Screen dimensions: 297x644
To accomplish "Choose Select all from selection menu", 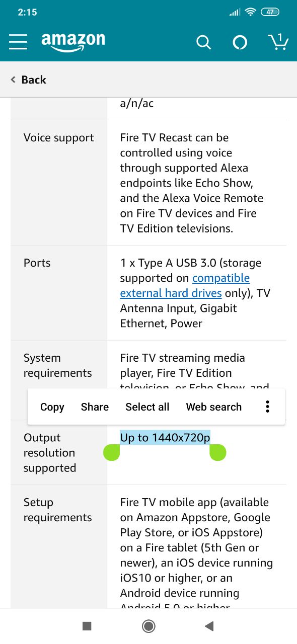I will click(x=147, y=407).
